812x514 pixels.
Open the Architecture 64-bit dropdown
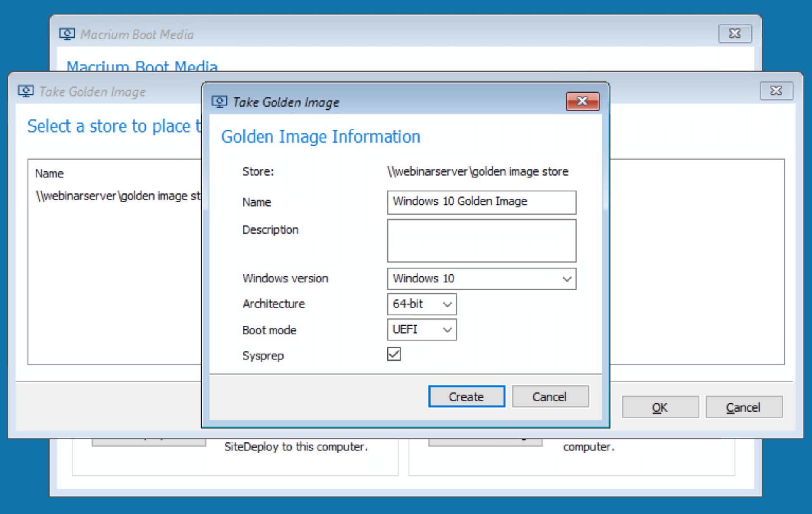[422, 304]
